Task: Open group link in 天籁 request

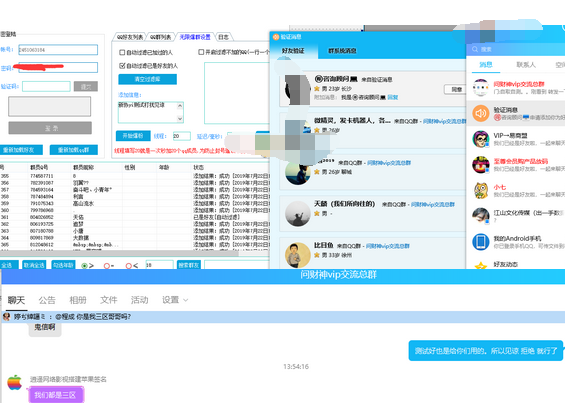Action: (433, 204)
